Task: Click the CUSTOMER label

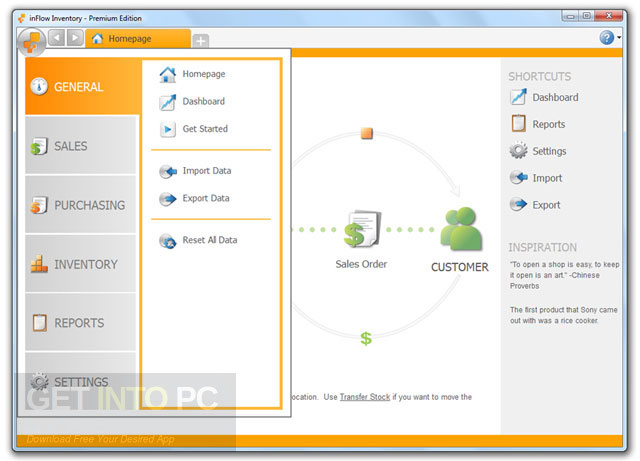Action: 460,267
